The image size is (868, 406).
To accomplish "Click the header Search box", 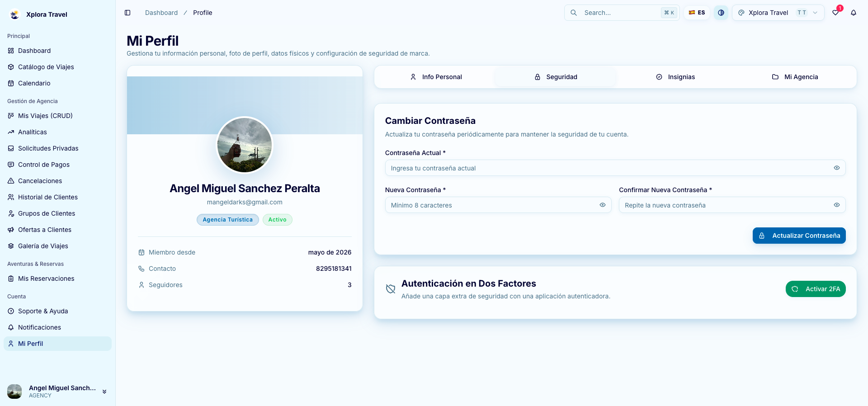I will (622, 13).
